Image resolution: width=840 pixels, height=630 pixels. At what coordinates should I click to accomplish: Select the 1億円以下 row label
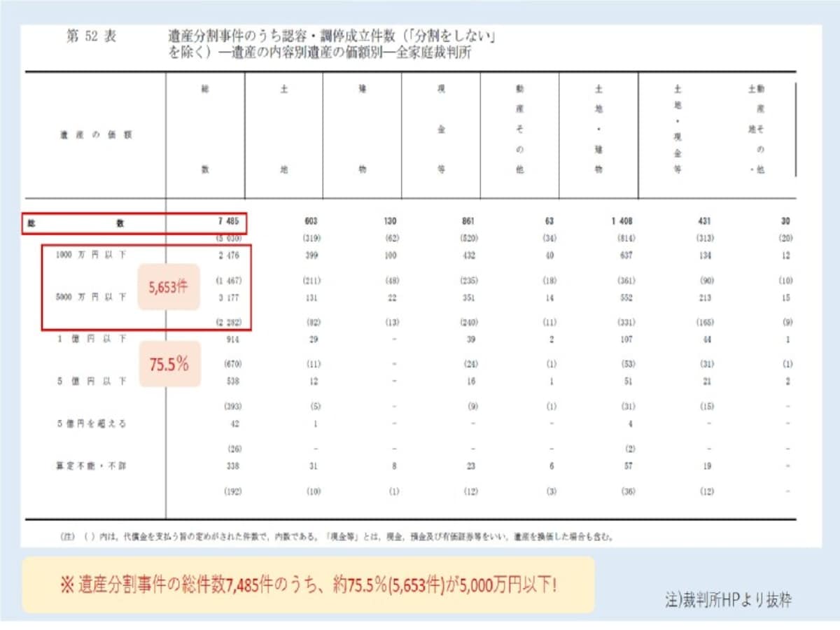(x=93, y=339)
